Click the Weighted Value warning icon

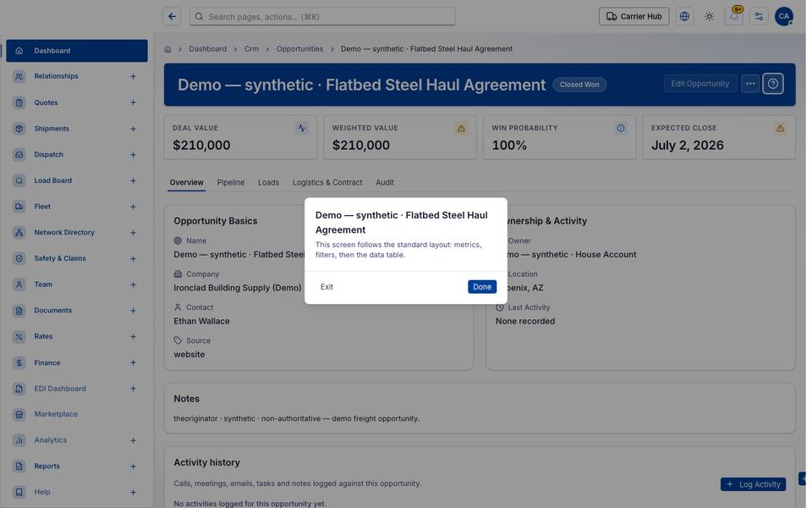click(461, 128)
